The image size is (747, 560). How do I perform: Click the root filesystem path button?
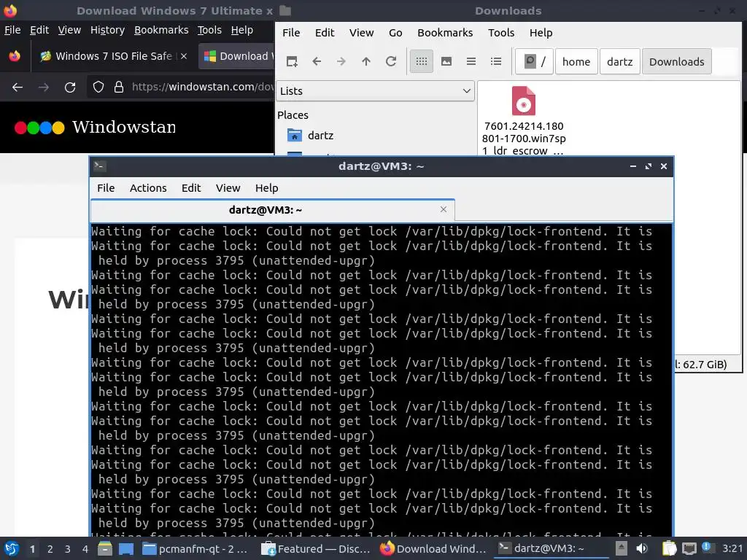535,61
